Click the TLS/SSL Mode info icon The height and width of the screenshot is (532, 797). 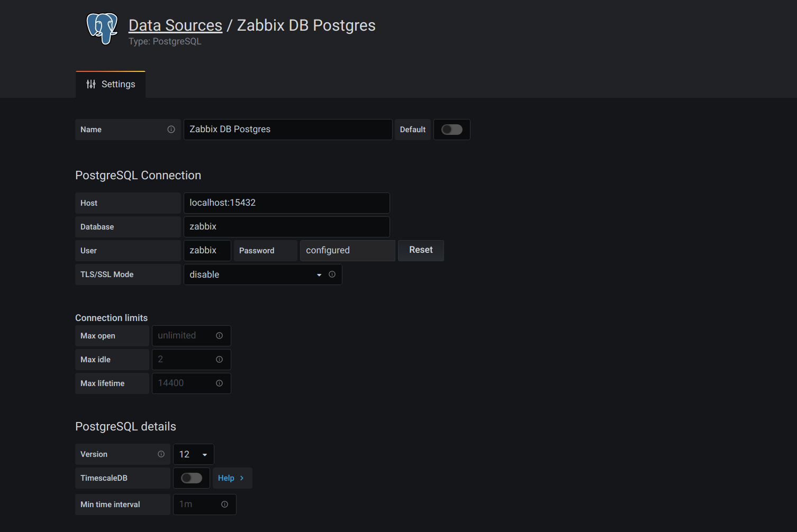[x=332, y=274]
